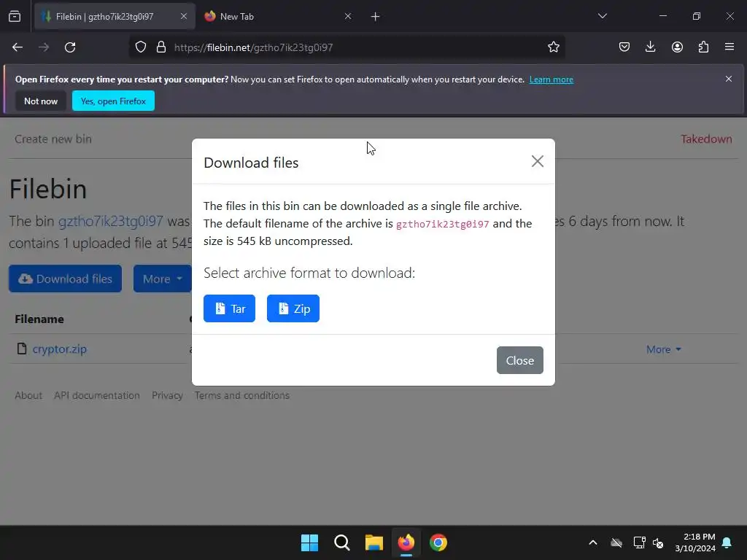Click the Takedown link

coord(706,139)
